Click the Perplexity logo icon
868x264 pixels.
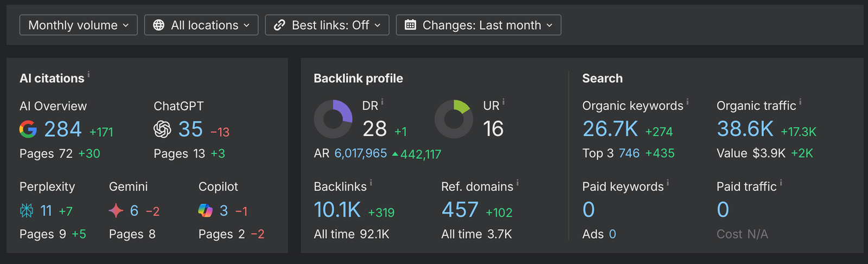pos(27,210)
